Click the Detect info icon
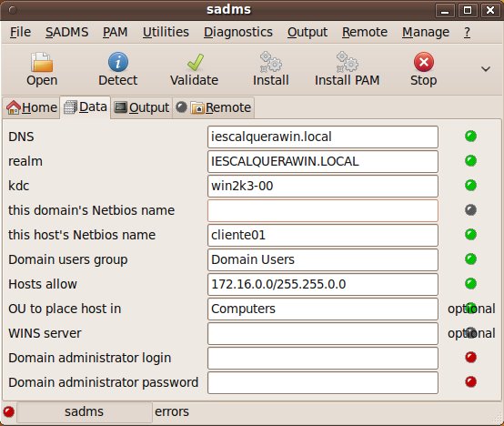Image resolution: width=504 pixels, height=426 pixels. [118, 62]
